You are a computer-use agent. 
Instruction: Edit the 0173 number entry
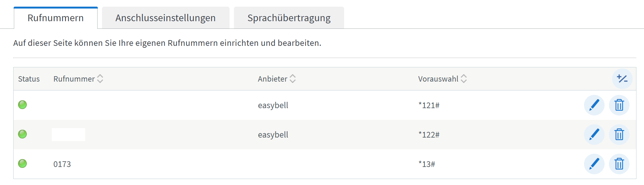tap(594, 164)
